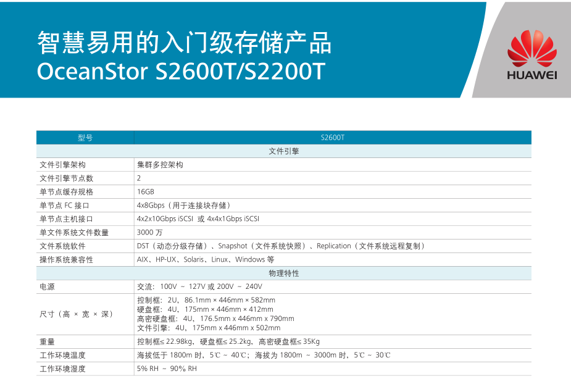Select the AIX, HP-UX, Solaris compatibility cell
Image resolution: width=571 pixels, height=392 pixels.
(x=206, y=260)
